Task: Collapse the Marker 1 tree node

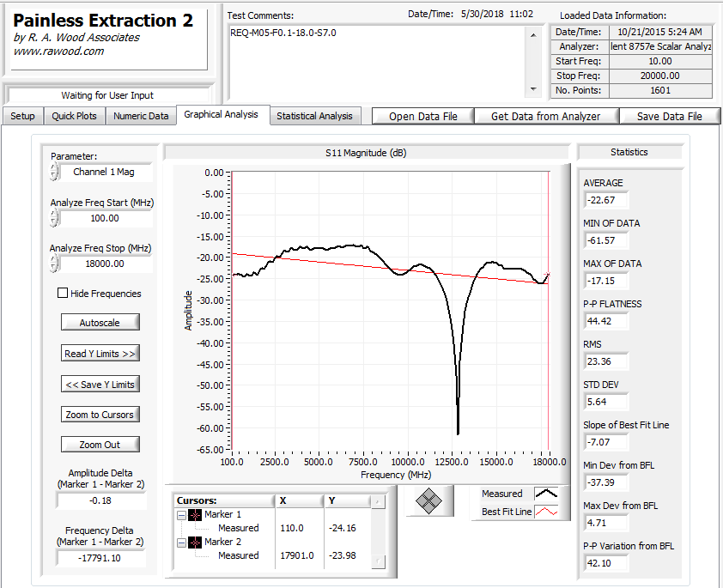Action: [x=182, y=515]
